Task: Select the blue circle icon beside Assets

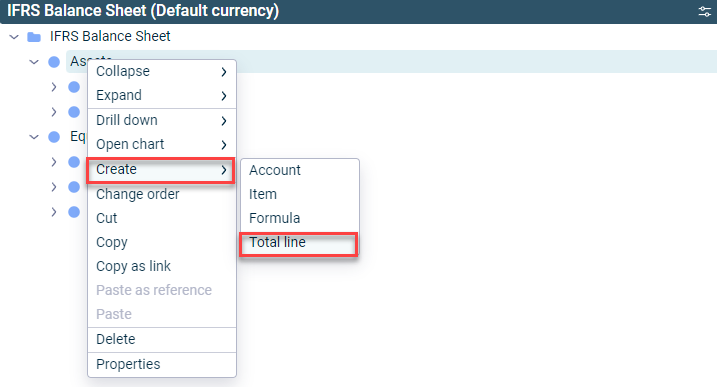Action: [x=54, y=62]
